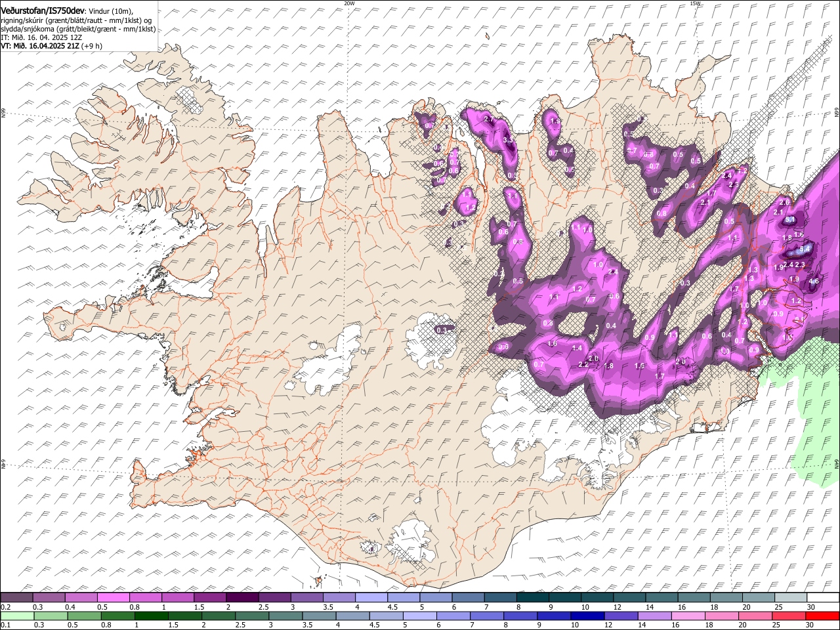The height and width of the screenshot is (630, 840).
Task: Select the 0.4–0.5 orchid snow legend swatch
Action: pos(81,598)
